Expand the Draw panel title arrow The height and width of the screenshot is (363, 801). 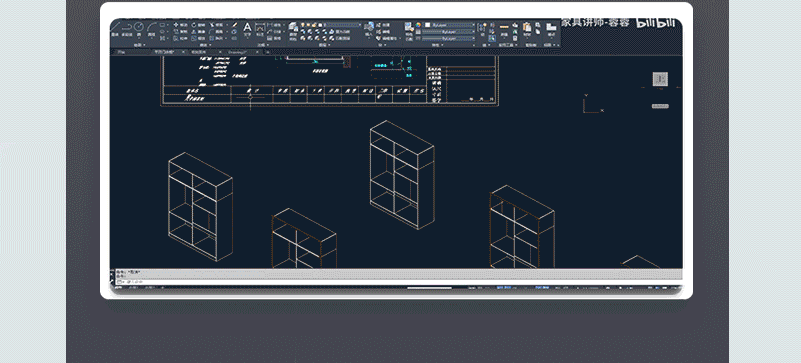(145, 45)
